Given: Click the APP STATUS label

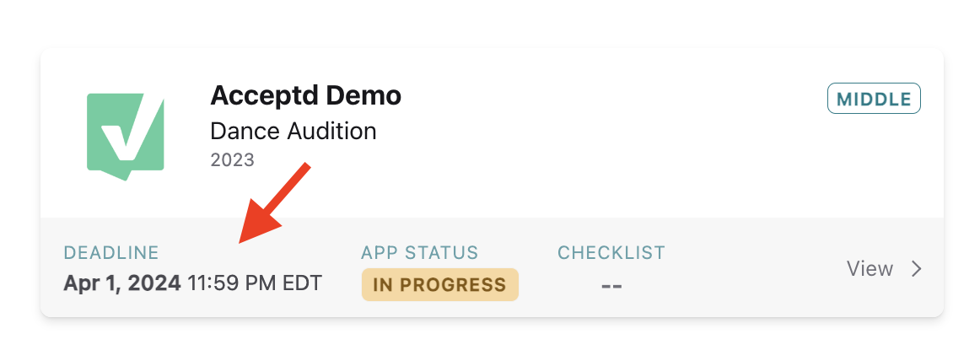Looking at the screenshot, I should (x=419, y=252).
